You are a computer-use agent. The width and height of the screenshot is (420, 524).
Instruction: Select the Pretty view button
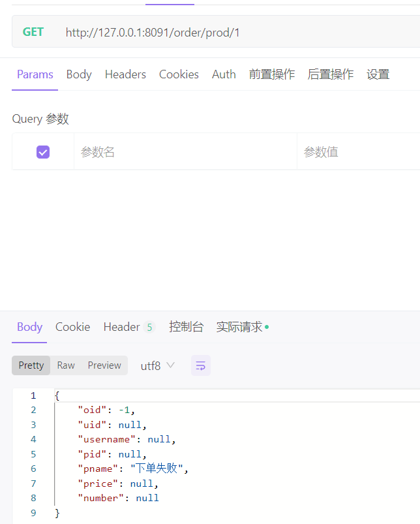(31, 365)
